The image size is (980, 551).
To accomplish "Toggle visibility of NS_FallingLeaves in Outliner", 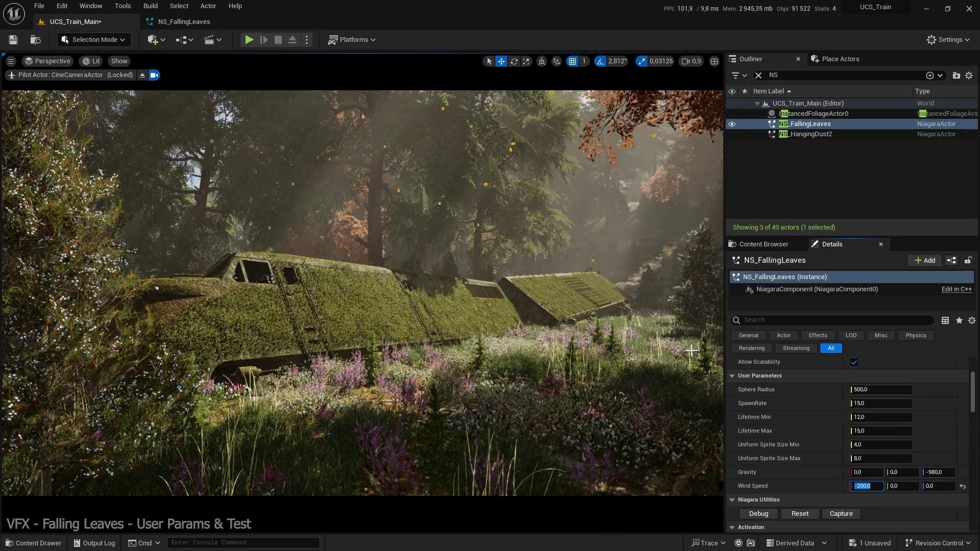I will (731, 124).
